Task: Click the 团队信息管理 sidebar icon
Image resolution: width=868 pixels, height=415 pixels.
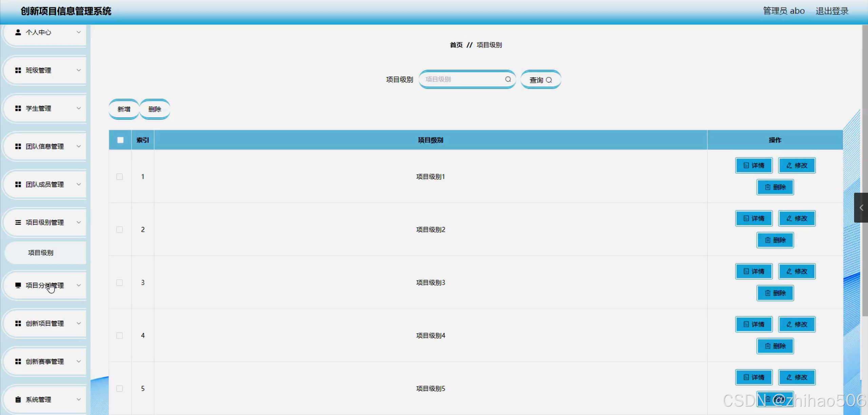Action: click(18, 146)
